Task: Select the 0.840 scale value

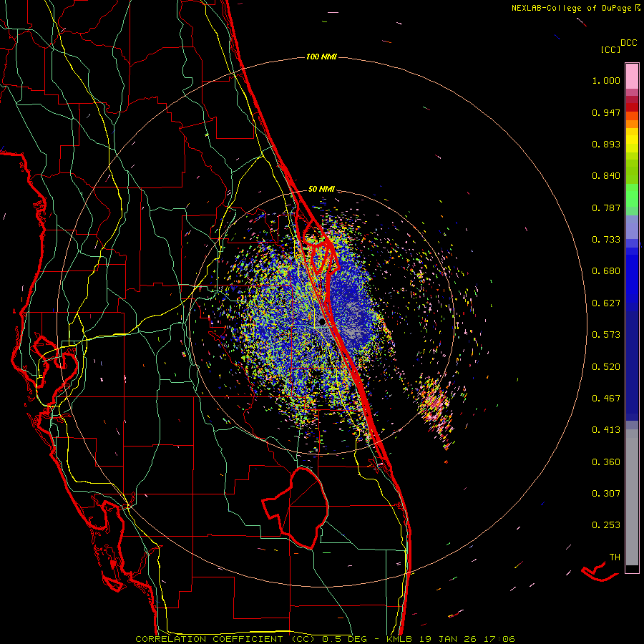Action: 606,176
